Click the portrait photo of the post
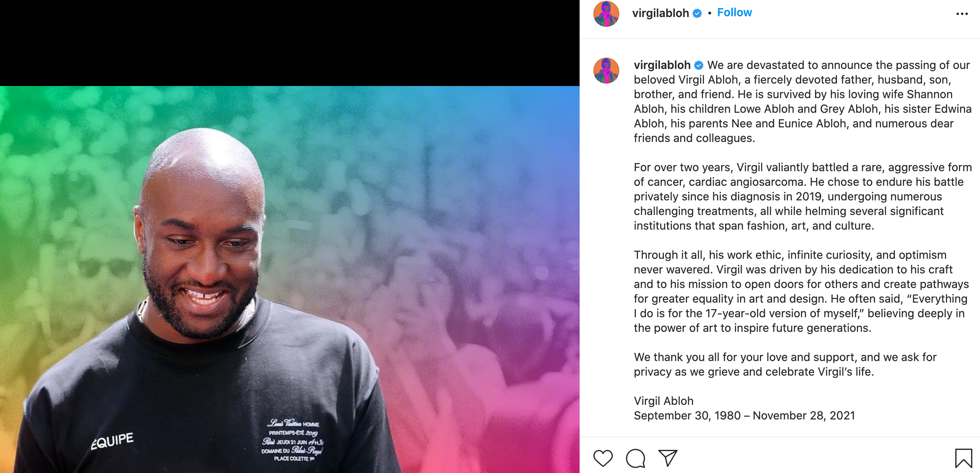Viewport: 980px width, 473px height. (x=289, y=279)
